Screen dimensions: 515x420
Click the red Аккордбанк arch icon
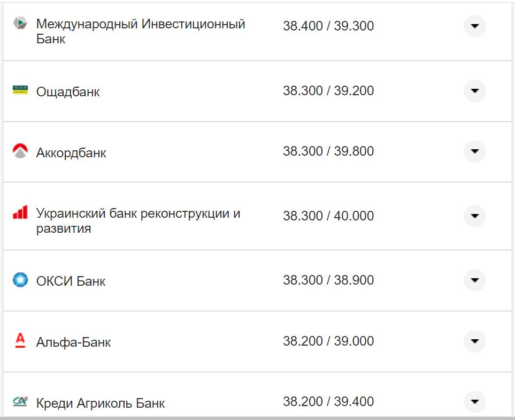point(19,151)
